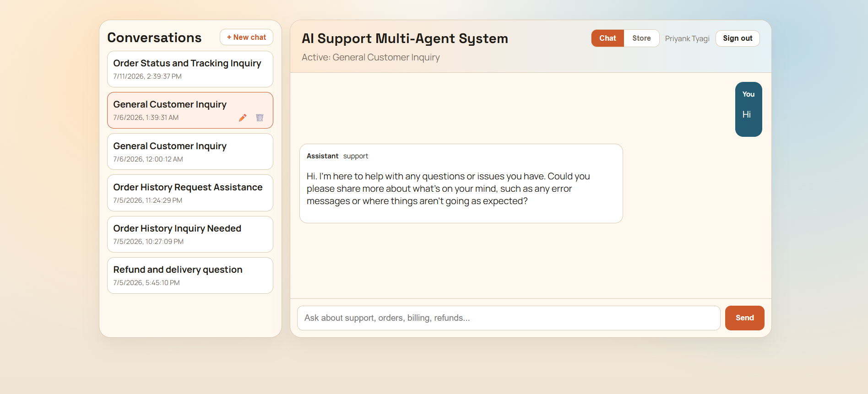This screenshot has height=394, width=868.
Task: Switch to the Chat tab
Action: click(x=608, y=38)
